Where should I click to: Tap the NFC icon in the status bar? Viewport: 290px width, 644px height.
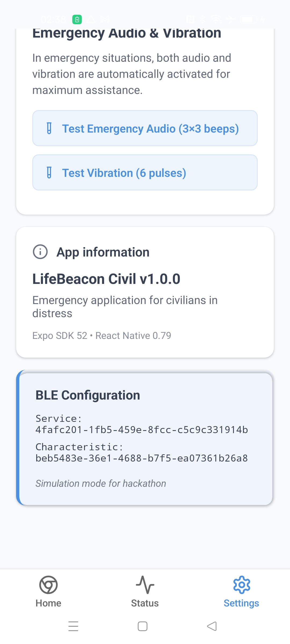pyautogui.click(x=190, y=19)
